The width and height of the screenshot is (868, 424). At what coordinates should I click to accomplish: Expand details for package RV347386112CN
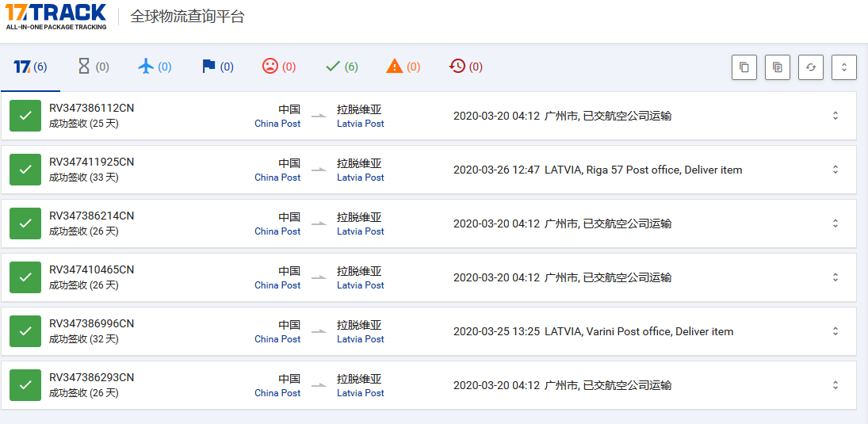[x=835, y=116]
